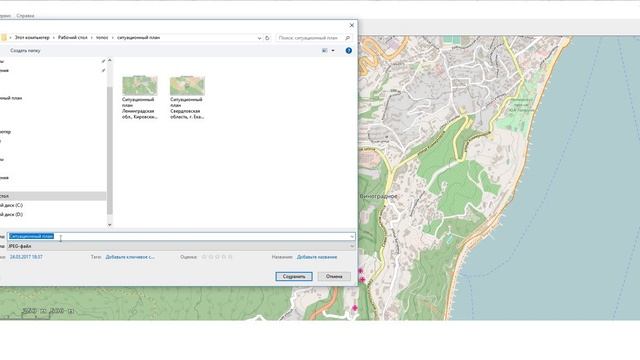Click the pin icon on the first navigation row
The height and width of the screenshot is (360, 640).
pos(103,61)
